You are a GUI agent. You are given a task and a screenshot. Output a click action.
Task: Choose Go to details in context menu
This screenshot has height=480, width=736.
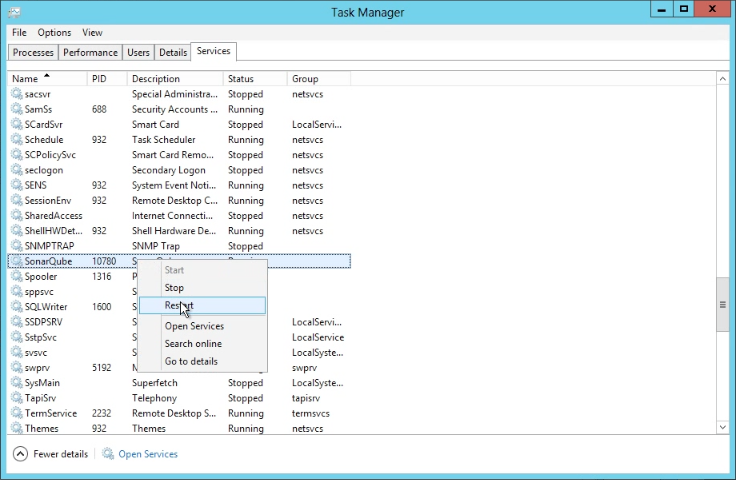pyautogui.click(x=202, y=361)
